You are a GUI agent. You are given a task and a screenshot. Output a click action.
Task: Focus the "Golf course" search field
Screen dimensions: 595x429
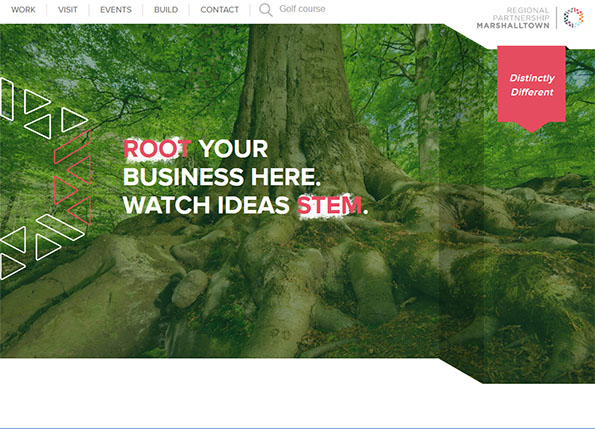(x=302, y=9)
